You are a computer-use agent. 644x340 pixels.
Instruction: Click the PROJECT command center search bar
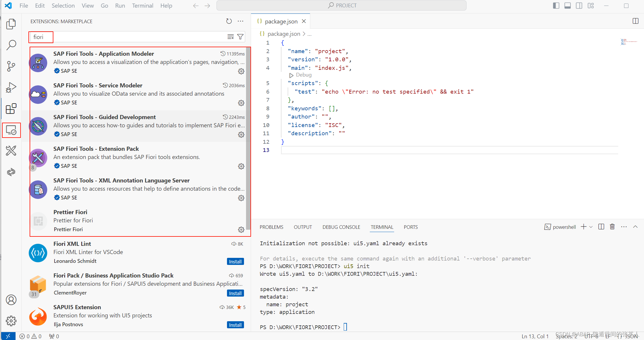coord(341,6)
